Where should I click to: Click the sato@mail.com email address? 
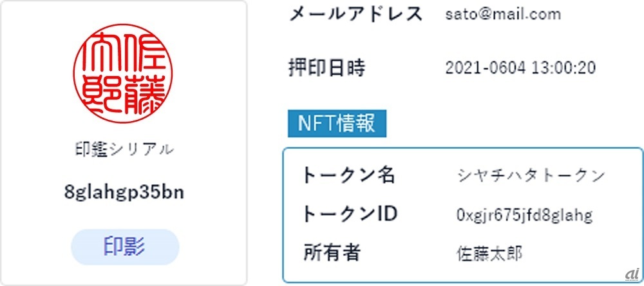click(x=503, y=14)
